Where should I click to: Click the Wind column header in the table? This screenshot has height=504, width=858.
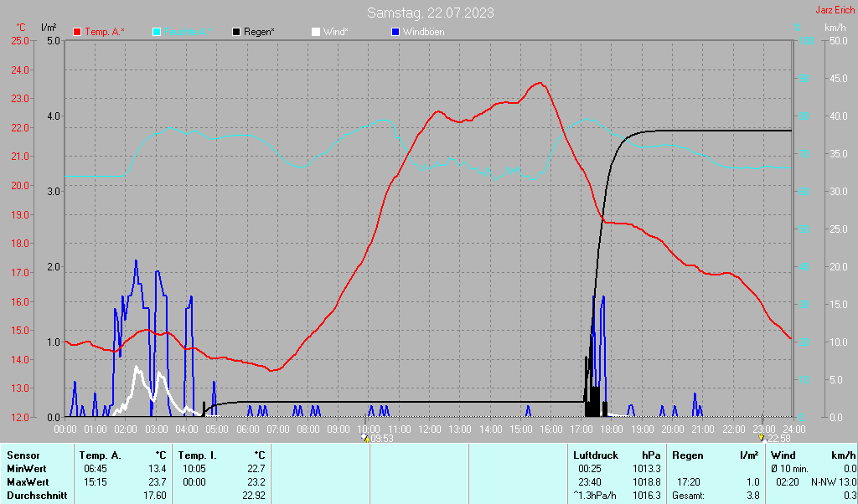click(783, 455)
